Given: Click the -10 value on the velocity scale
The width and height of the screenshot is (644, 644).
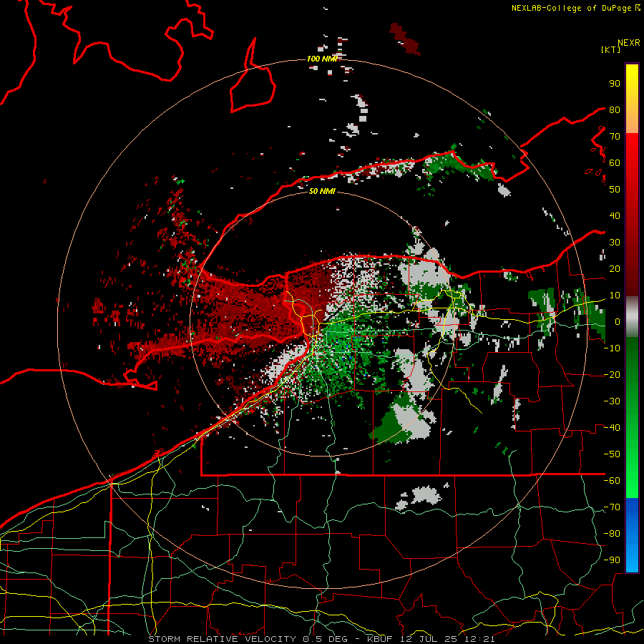Looking at the screenshot, I should (x=612, y=348).
